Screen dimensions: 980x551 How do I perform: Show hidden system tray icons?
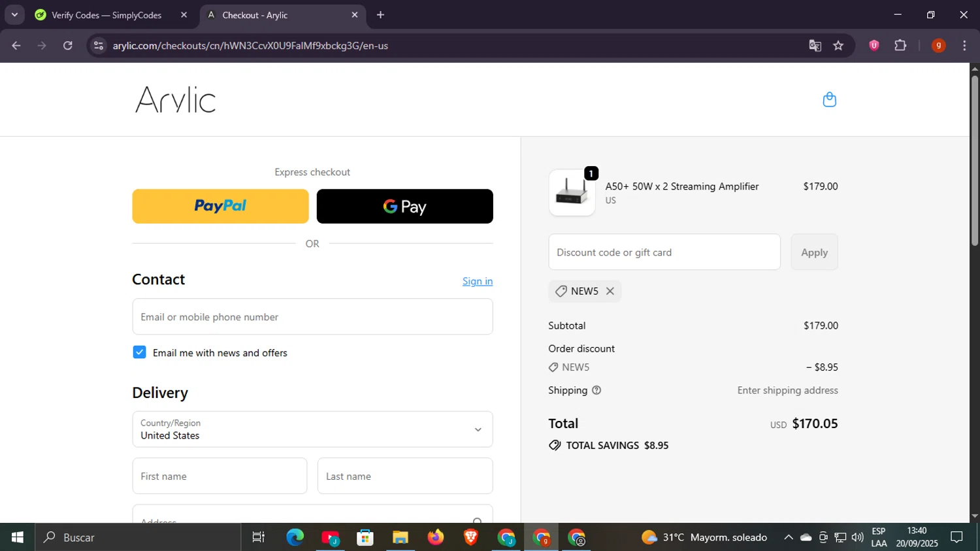coord(789,537)
